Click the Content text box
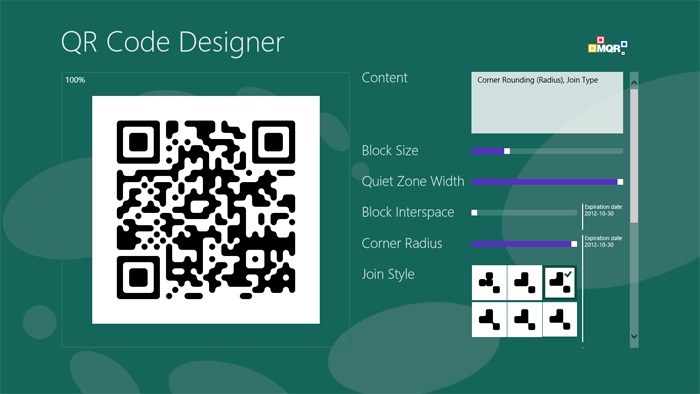This screenshot has height=394, width=700. (x=547, y=103)
